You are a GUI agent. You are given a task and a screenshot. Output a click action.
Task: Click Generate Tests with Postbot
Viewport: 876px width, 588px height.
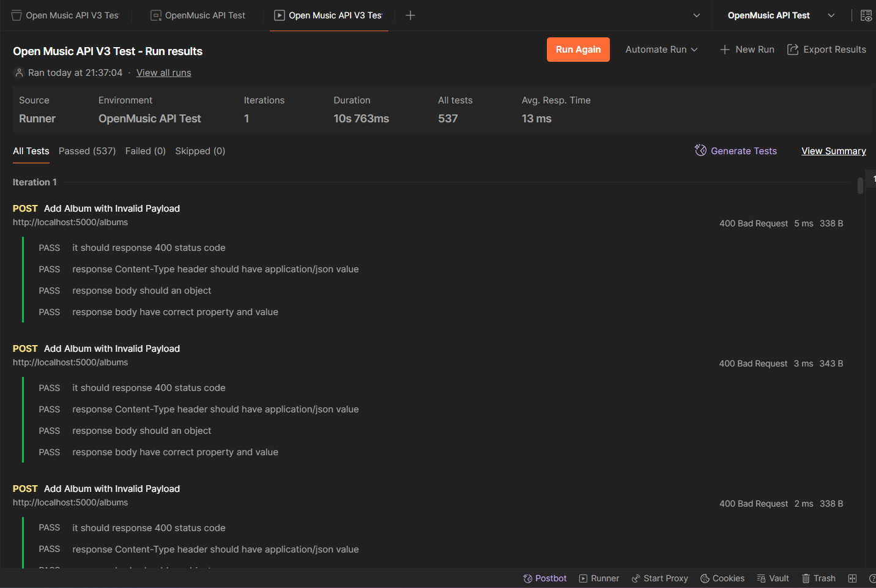736,151
